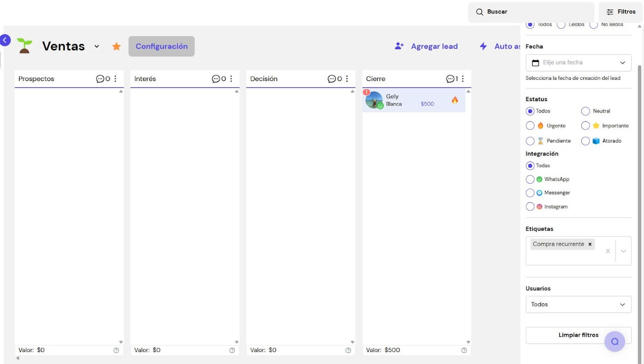Click the Prospectos chat bubble counter

(103, 79)
